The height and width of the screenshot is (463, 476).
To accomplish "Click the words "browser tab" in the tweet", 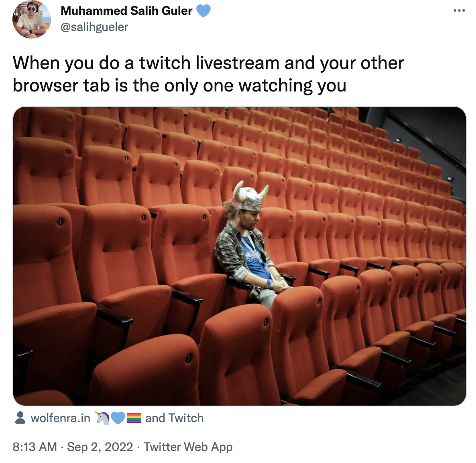I will (x=61, y=85).
